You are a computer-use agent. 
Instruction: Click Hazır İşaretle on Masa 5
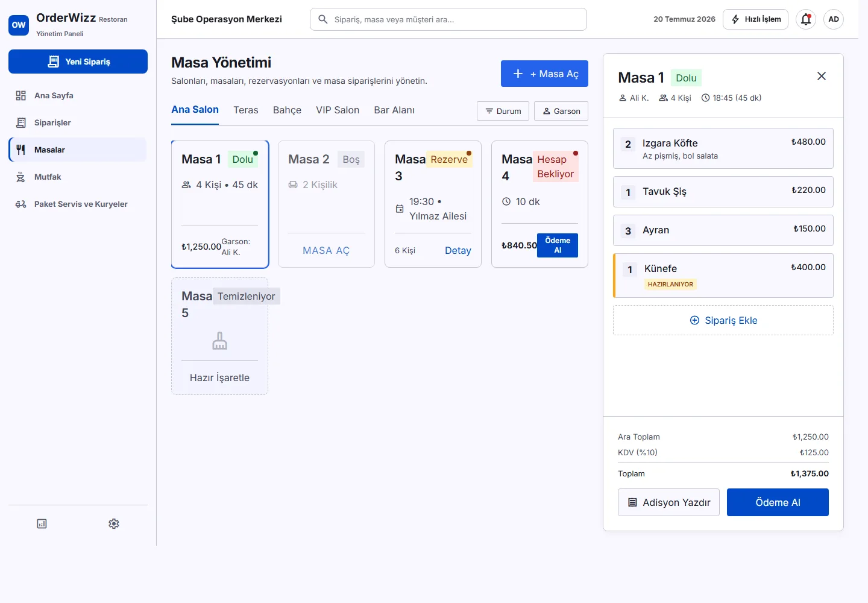(219, 377)
